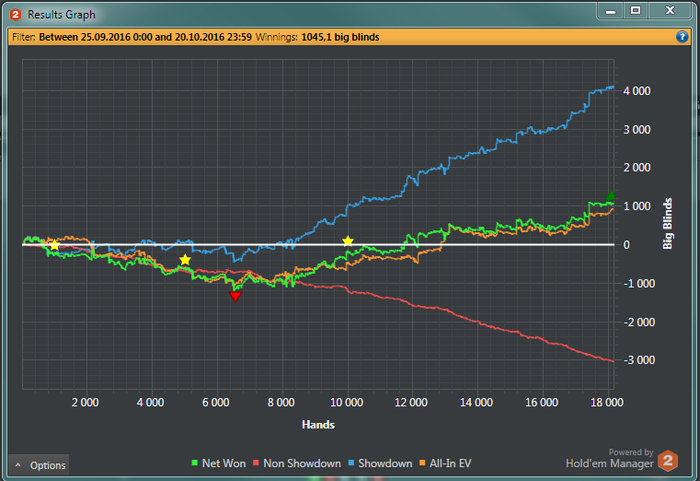Screen dimensions: 700x481
Task: Click the orange All-In EV legend swatch
Action: (422, 463)
